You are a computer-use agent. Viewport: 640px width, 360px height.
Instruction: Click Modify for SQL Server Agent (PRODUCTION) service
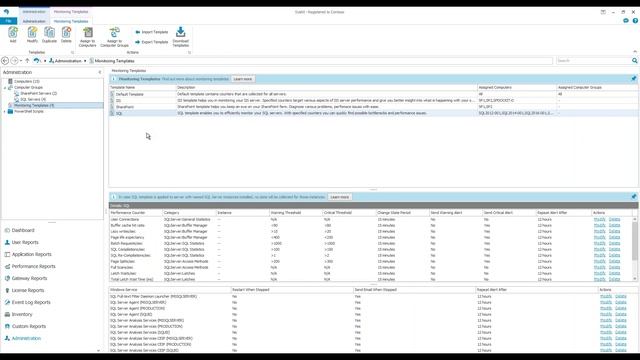point(606,309)
